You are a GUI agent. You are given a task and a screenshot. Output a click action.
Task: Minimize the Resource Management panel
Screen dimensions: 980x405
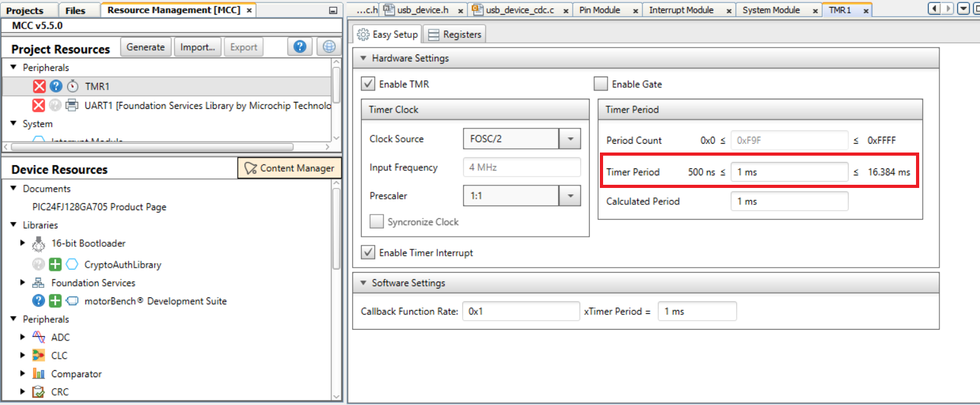pos(334,11)
